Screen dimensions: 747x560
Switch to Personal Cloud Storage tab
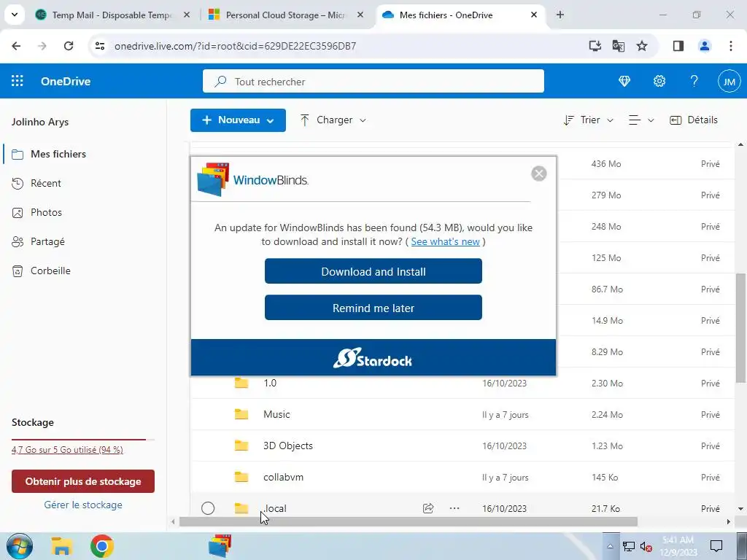click(x=285, y=15)
